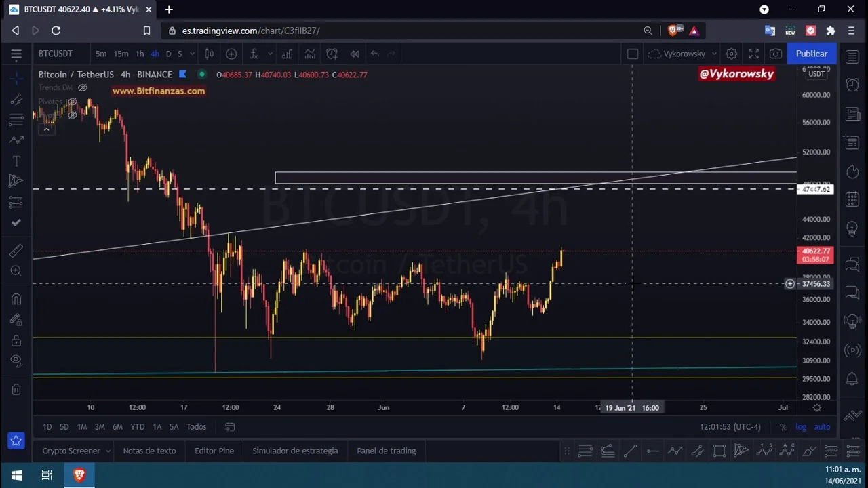
Task: Enter fullscreen mode for the chart
Action: 753,54
